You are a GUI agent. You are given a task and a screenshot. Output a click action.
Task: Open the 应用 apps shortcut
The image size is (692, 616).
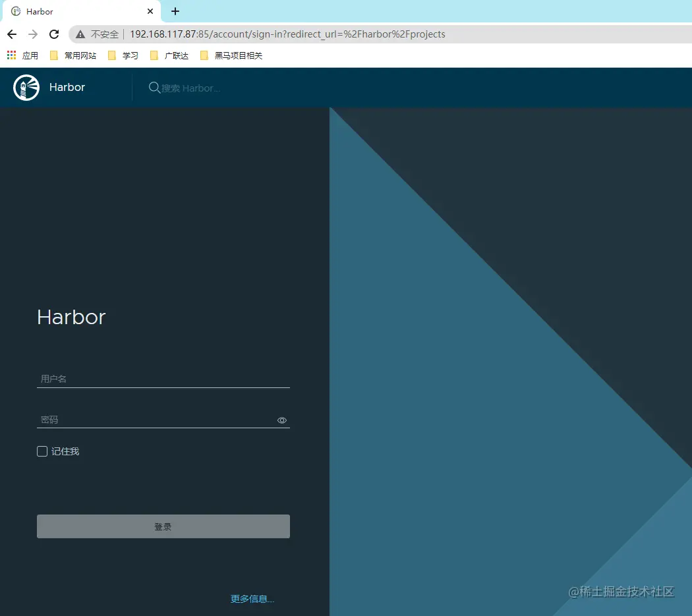tap(22, 55)
